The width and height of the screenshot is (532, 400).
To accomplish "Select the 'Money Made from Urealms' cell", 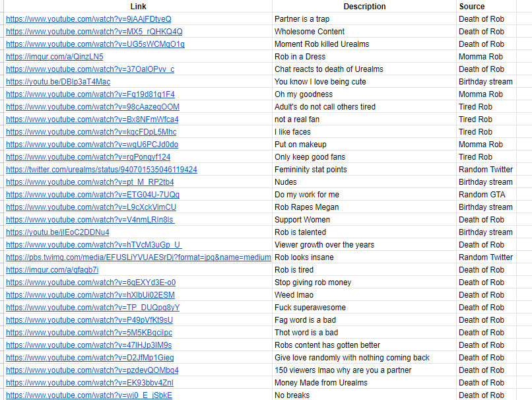I will [364, 383].
